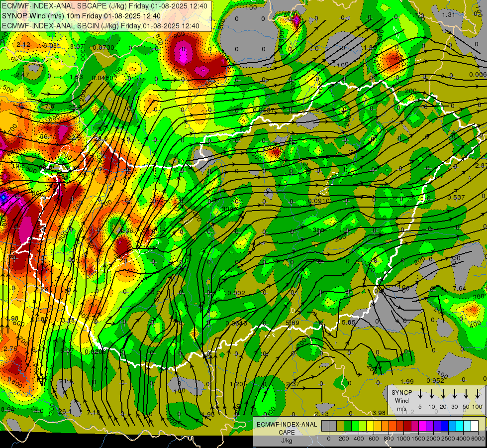
Task: Click the 6000 legend scale value
Action: (479, 439)
